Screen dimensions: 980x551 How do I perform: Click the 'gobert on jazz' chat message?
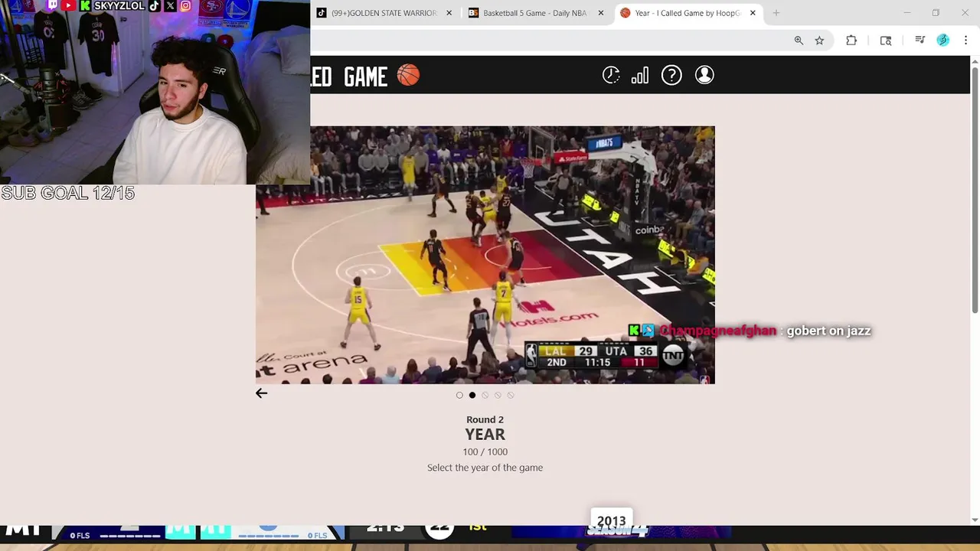point(829,331)
